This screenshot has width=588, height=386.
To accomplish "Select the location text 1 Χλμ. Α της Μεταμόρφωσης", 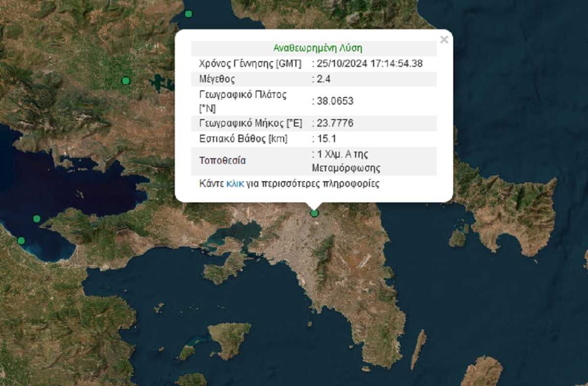I will coord(346,161).
